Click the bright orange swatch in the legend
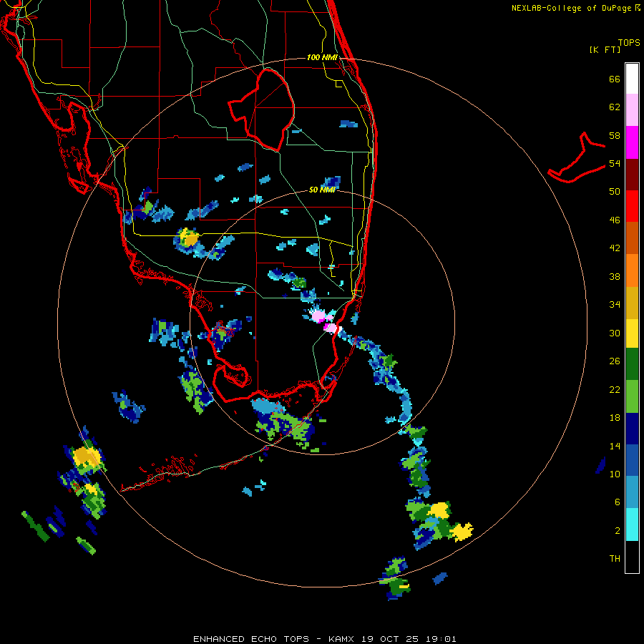 (x=632, y=270)
